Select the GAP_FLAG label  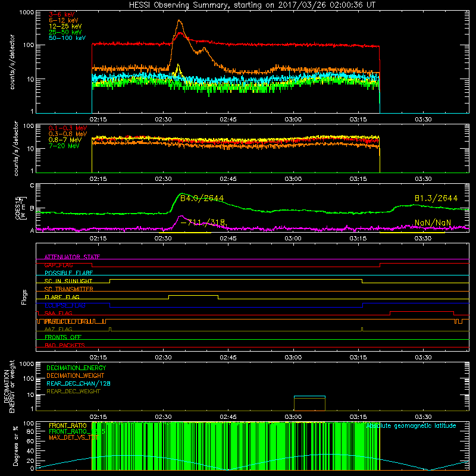(x=58, y=265)
